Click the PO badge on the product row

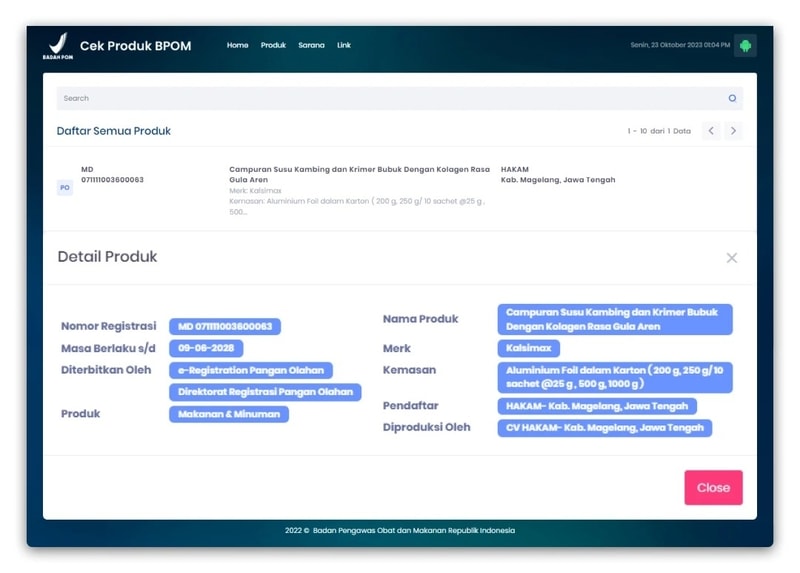click(65, 187)
